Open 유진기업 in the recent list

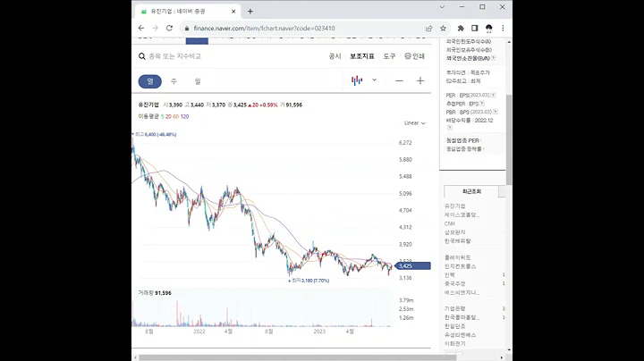454,206
